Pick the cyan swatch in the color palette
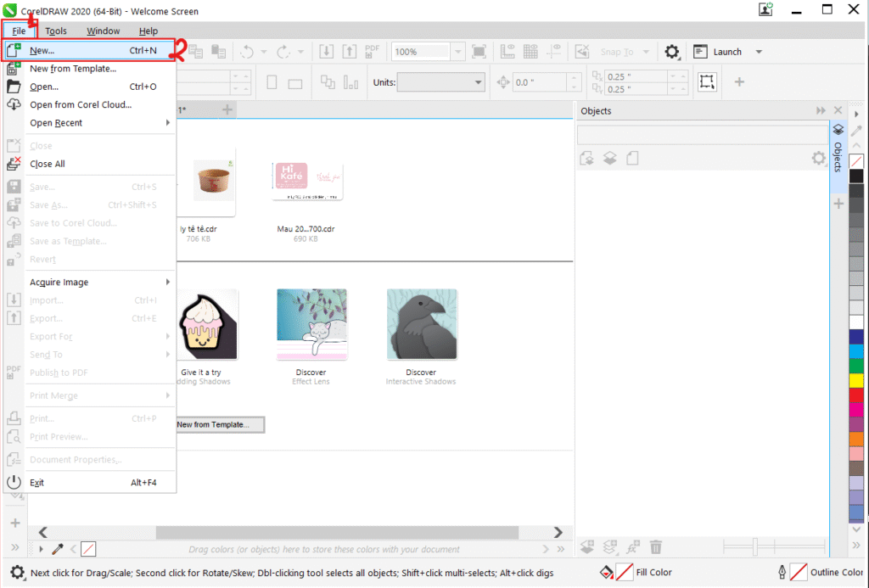 (x=856, y=351)
